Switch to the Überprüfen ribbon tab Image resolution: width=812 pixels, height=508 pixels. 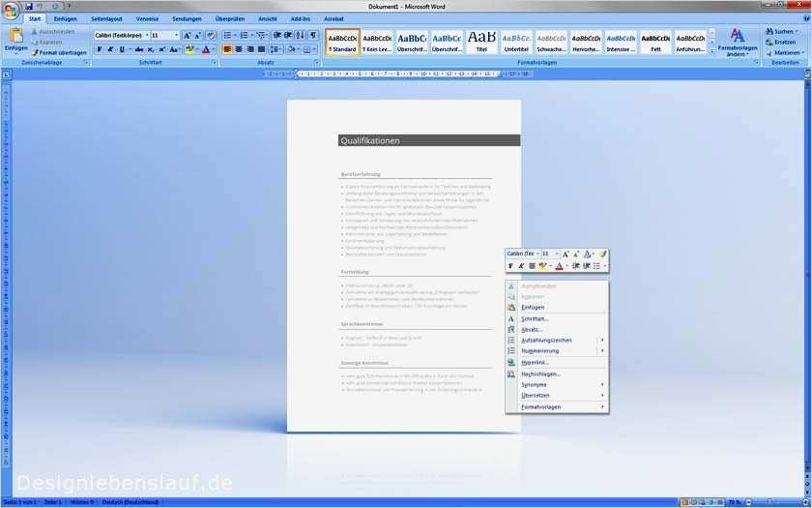[230, 18]
